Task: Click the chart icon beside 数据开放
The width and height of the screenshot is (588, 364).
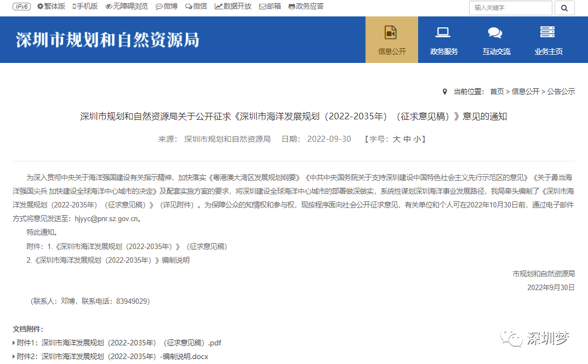Action: point(219,7)
